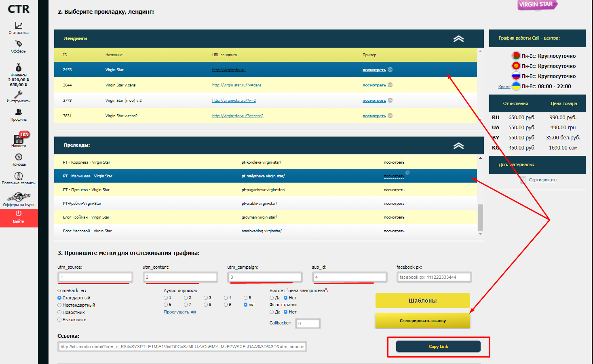Image resolution: width=593 pixels, height=364 pixels.
Task: Focus the utm_content input field
Action: pos(180,277)
